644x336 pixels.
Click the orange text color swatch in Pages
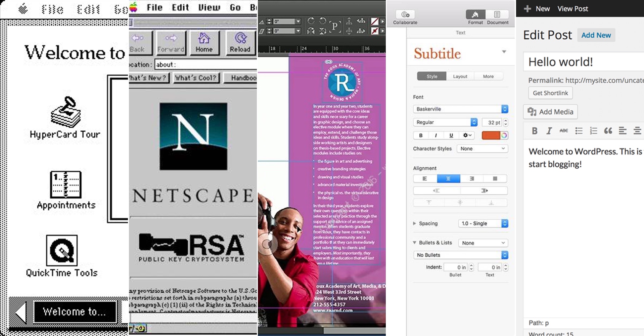pos(492,135)
